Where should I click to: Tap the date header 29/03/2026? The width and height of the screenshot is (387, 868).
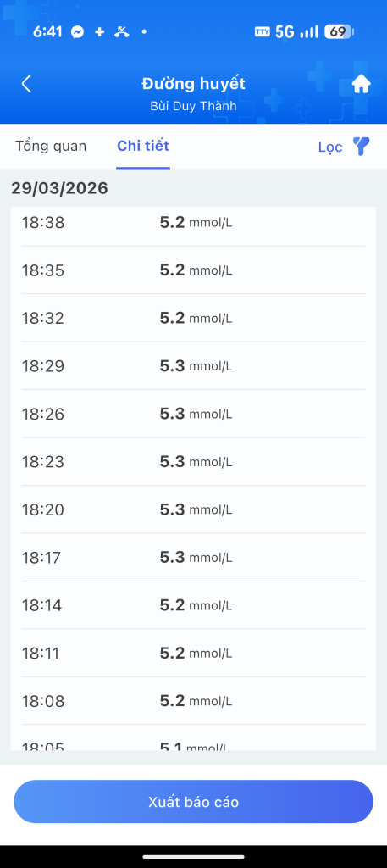60,188
